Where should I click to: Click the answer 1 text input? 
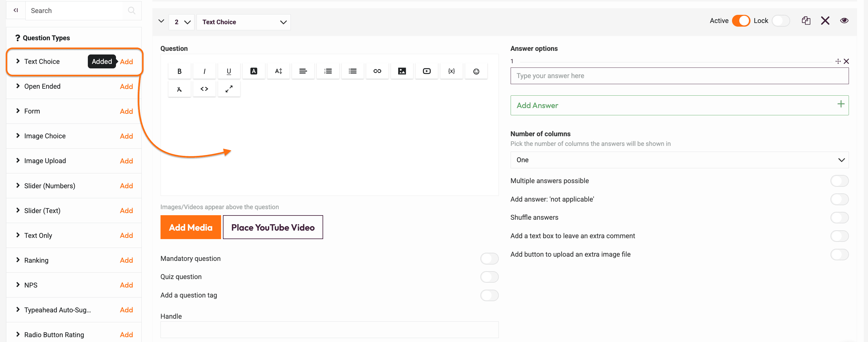tap(679, 76)
